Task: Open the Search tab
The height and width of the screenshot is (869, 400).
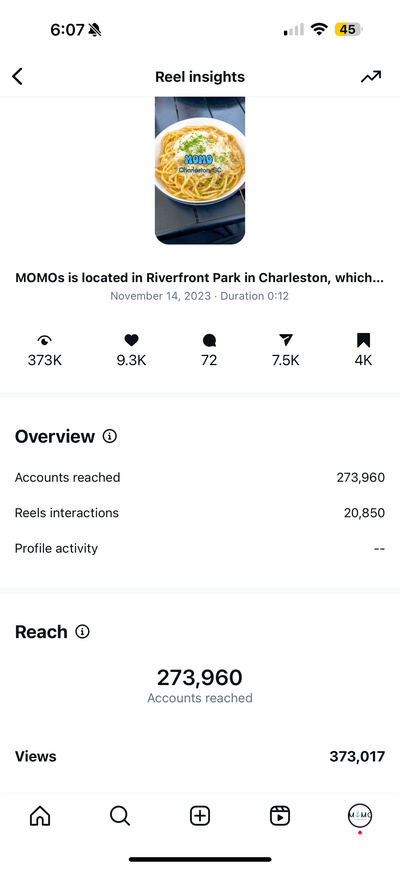Action: pos(120,815)
